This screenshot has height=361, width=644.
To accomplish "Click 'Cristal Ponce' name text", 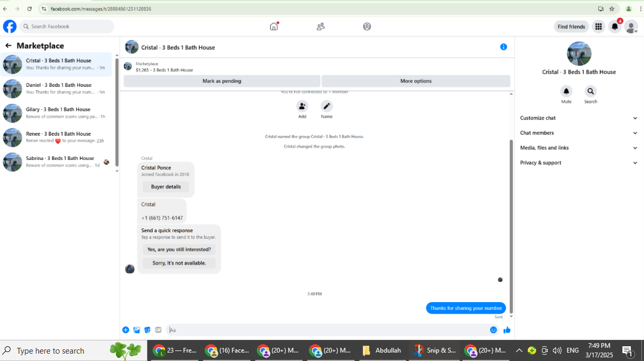I will (x=156, y=168).
